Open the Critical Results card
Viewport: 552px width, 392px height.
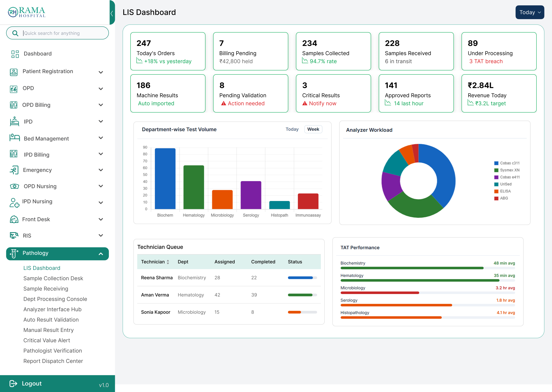(x=333, y=93)
